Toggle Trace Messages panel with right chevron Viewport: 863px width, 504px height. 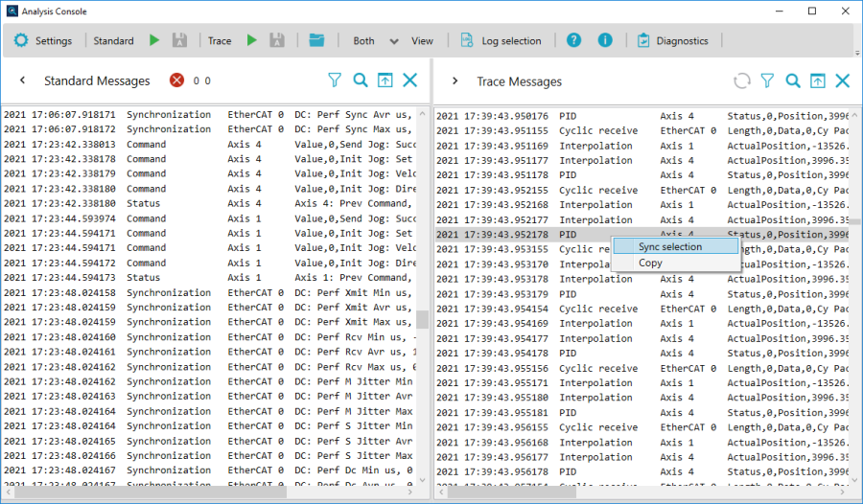455,81
